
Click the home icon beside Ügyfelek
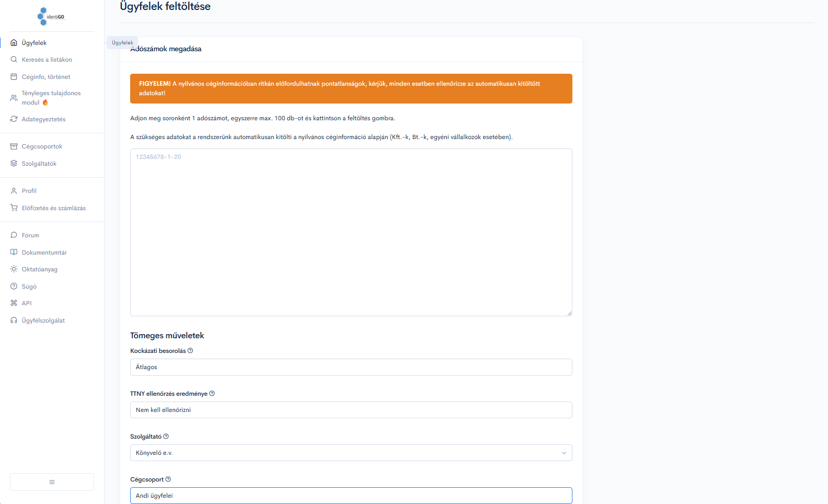coord(14,43)
